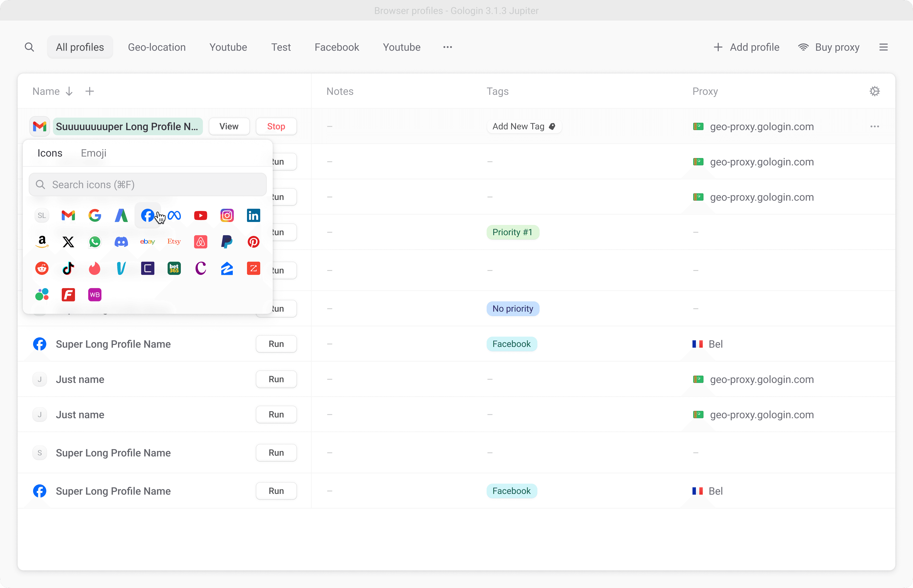This screenshot has height=588, width=913.
Task: Show more folders via the ellipsis
Action: click(447, 47)
